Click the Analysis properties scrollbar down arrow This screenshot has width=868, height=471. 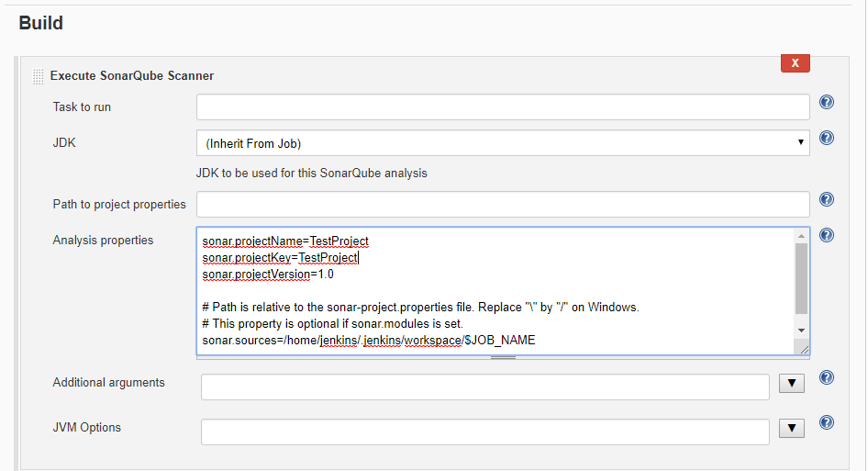coord(801,331)
